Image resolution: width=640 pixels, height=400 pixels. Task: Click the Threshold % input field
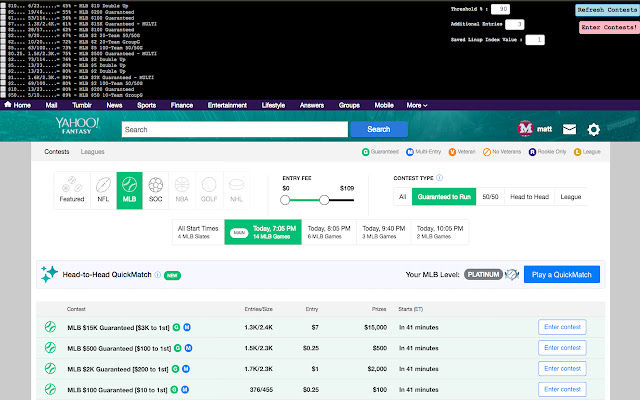tap(500, 9)
